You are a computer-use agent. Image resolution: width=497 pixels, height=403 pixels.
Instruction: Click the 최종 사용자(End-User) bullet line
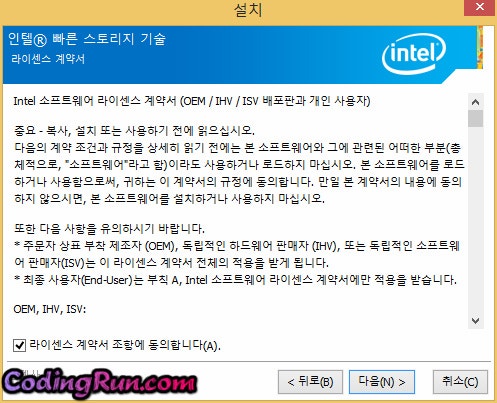(x=235, y=280)
